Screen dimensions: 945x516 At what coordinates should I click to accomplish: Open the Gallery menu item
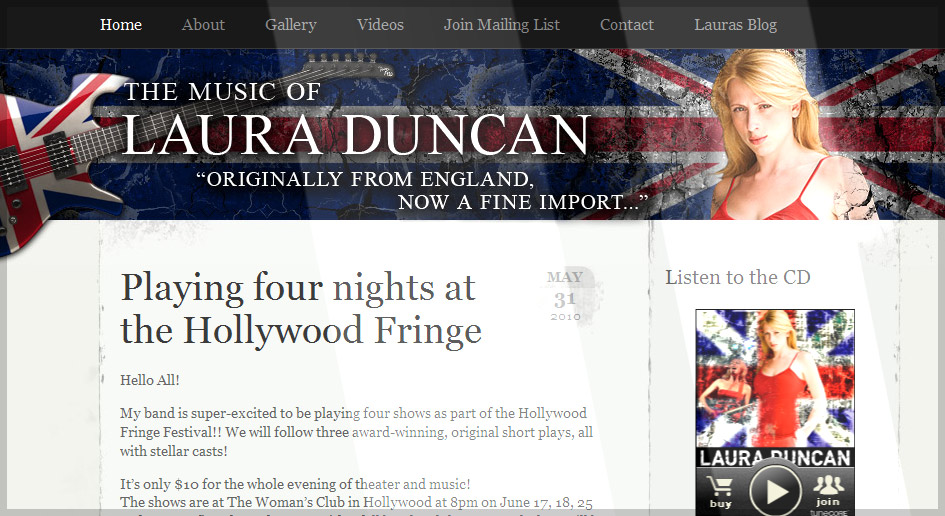290,25
